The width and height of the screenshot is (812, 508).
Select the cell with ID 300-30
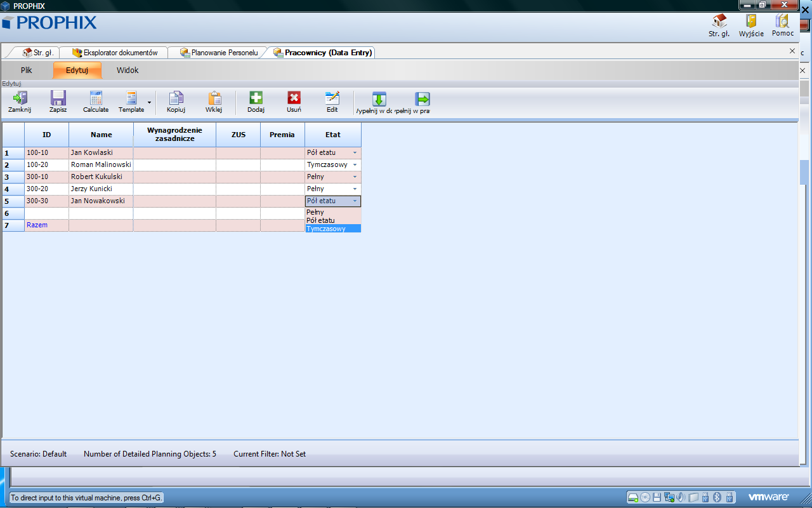point(47,201)
